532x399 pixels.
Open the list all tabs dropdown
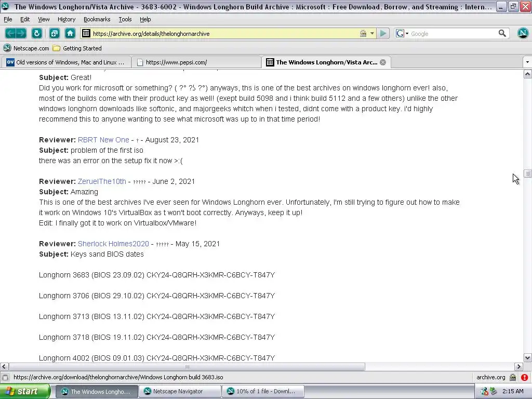(527, 62)
